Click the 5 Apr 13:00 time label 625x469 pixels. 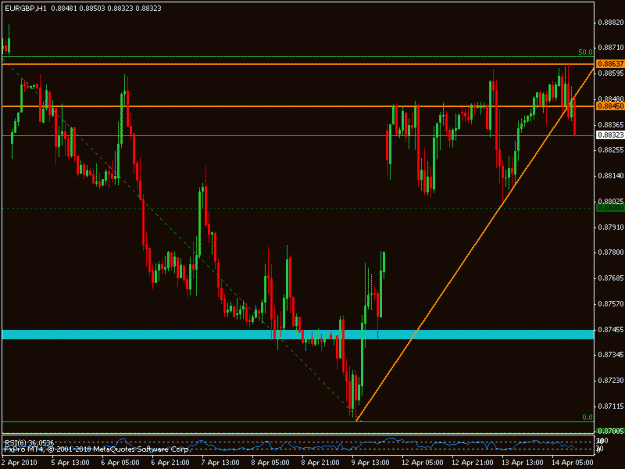click(x=70, y=463)
